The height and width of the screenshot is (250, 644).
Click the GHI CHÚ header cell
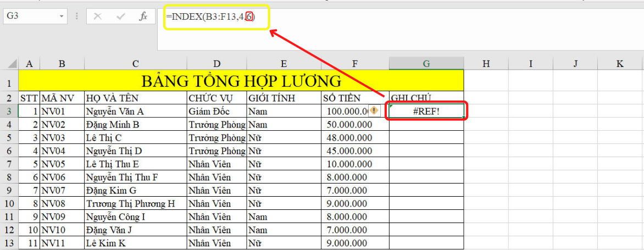tap(427, 98)
